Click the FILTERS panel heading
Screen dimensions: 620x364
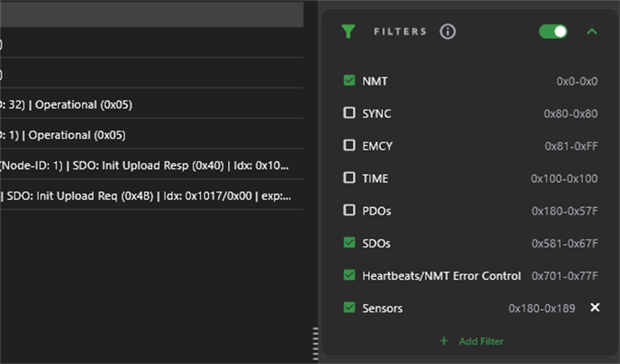(400, 31)
